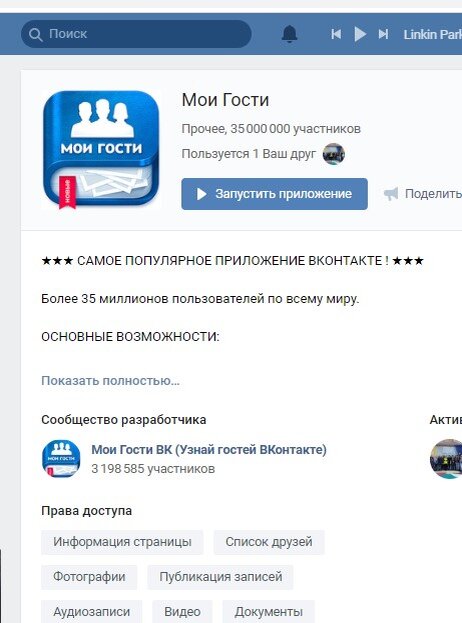Focus the Поиск search field

(x=136, y=34)
